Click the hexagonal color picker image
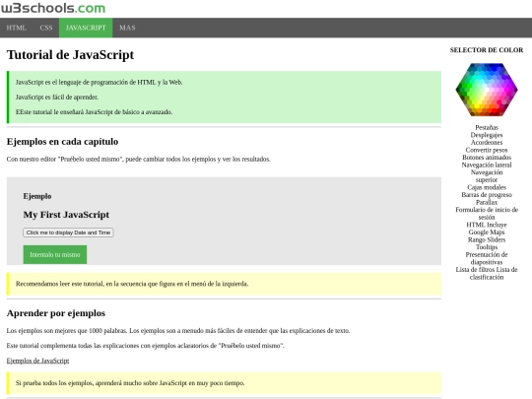The width and height of the screenshot is (532, 399). point(487,90)
